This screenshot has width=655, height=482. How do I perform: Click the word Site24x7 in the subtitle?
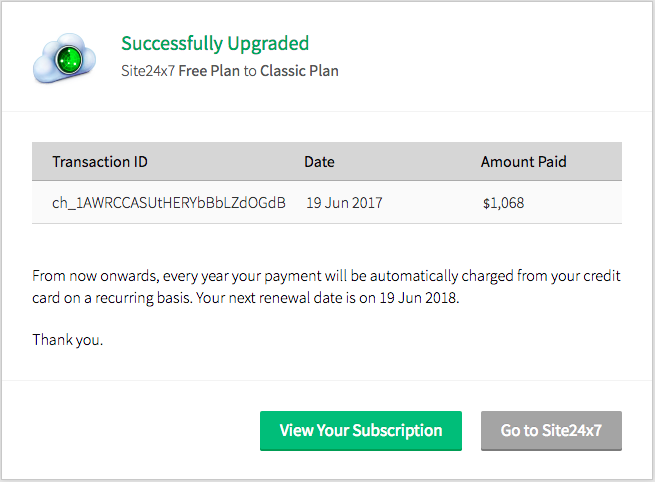[x=147, y=72]
